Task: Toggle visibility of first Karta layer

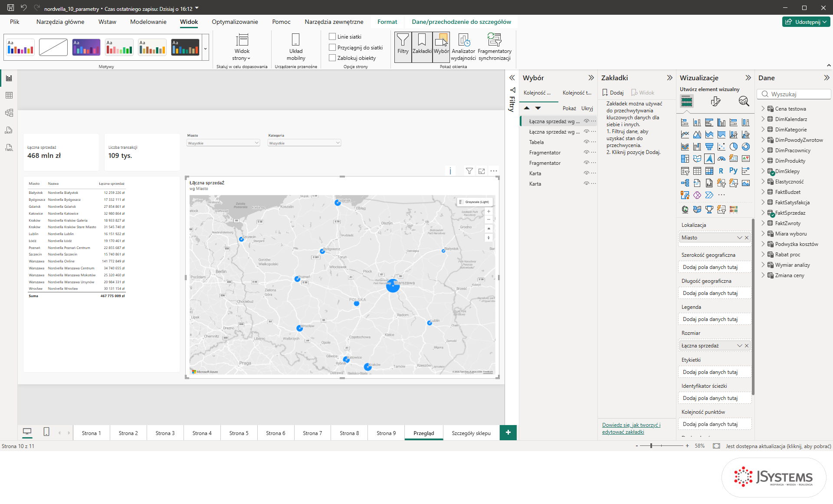Action: 586,173
